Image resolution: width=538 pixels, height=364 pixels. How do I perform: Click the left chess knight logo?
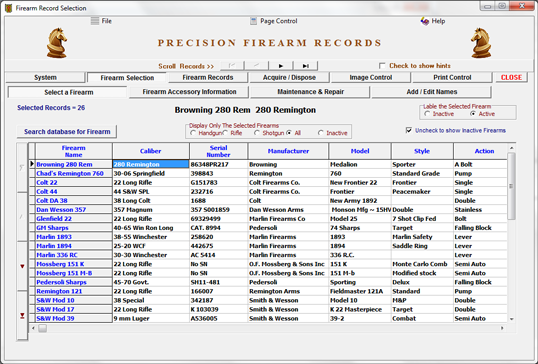(57, 43)
